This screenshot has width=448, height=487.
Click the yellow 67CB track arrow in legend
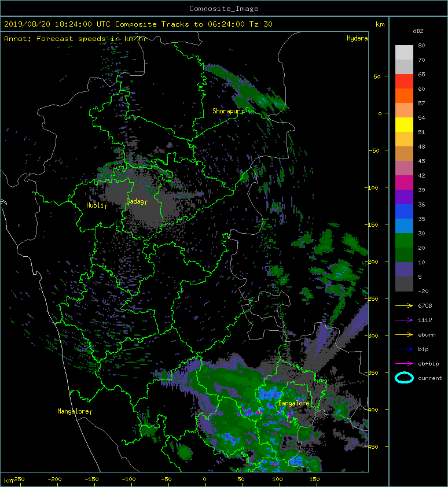(x=404, y=306)
